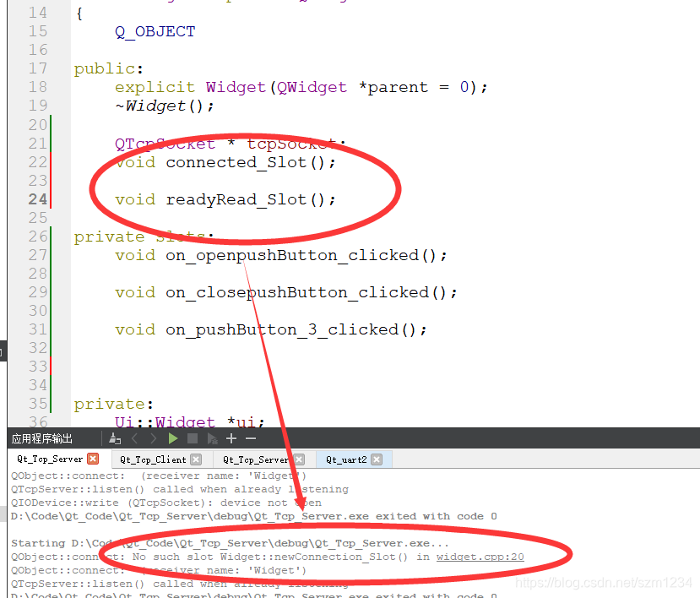Select the Qt_Tcp_Server tab with the gray close button
The image size is (700, 598).
tap(255, 459)
